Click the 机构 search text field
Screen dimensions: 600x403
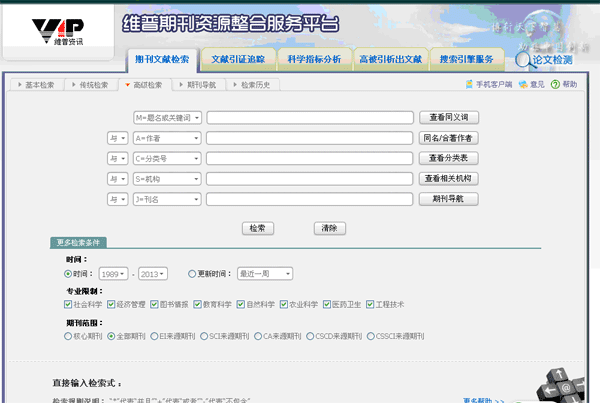coord(310,179)
